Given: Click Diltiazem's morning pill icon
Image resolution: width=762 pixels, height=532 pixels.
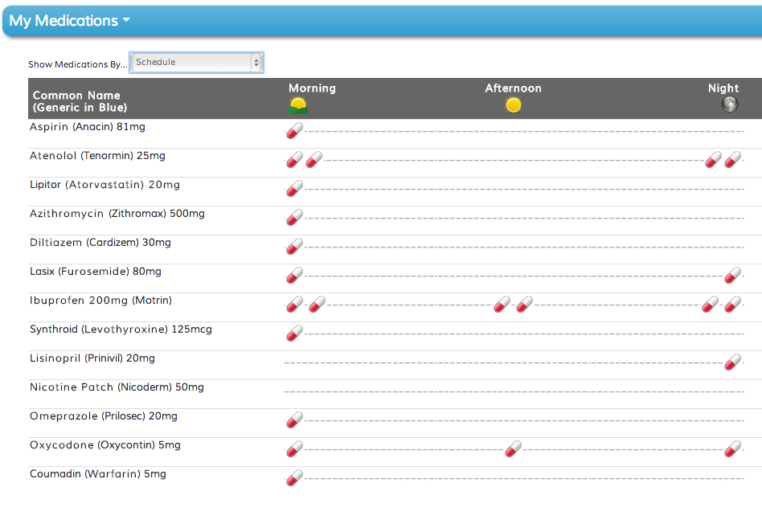Looking at the screenshot, I should 294,247.
